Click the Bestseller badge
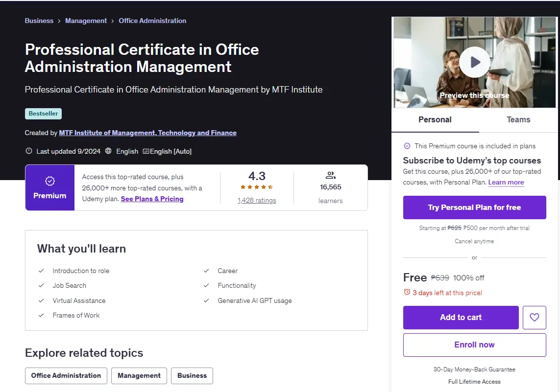Image resolution: width=560 pixels, height=392 pixels. [x=43, y=114]
